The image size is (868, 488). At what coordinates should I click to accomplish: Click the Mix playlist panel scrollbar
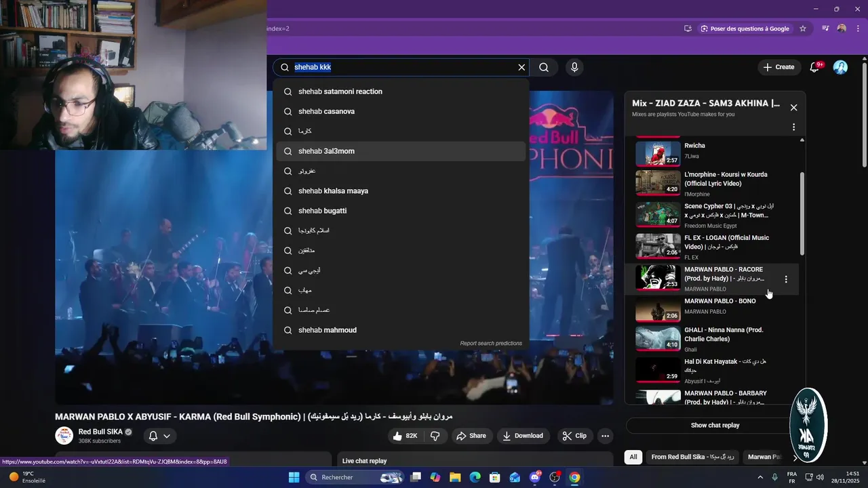[802, 212]
